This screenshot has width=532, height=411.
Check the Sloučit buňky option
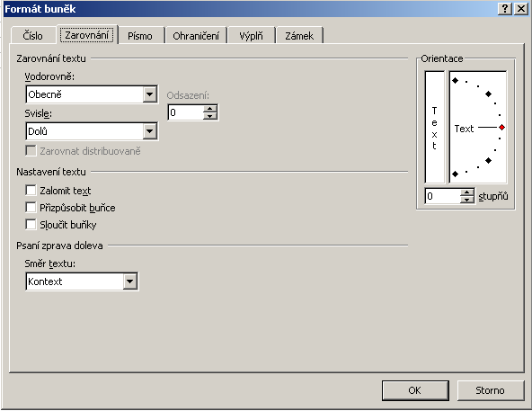[31, 224]
